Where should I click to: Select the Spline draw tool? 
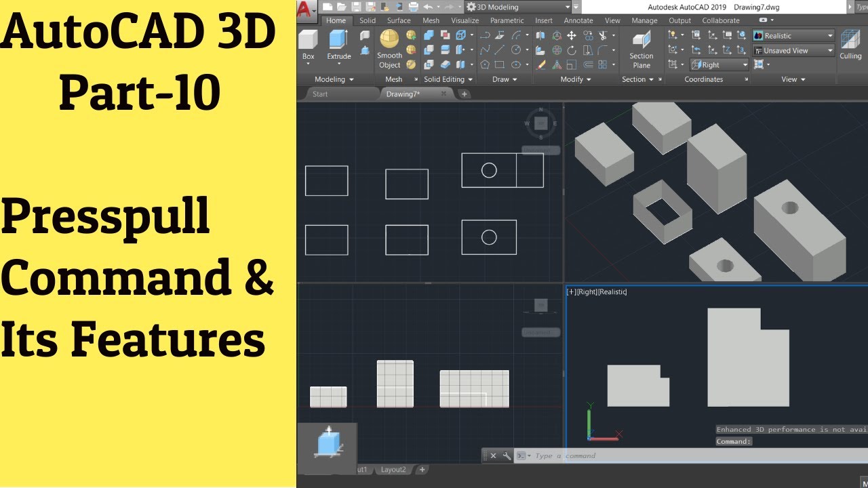pyautogui.click(x=485, y=50)
